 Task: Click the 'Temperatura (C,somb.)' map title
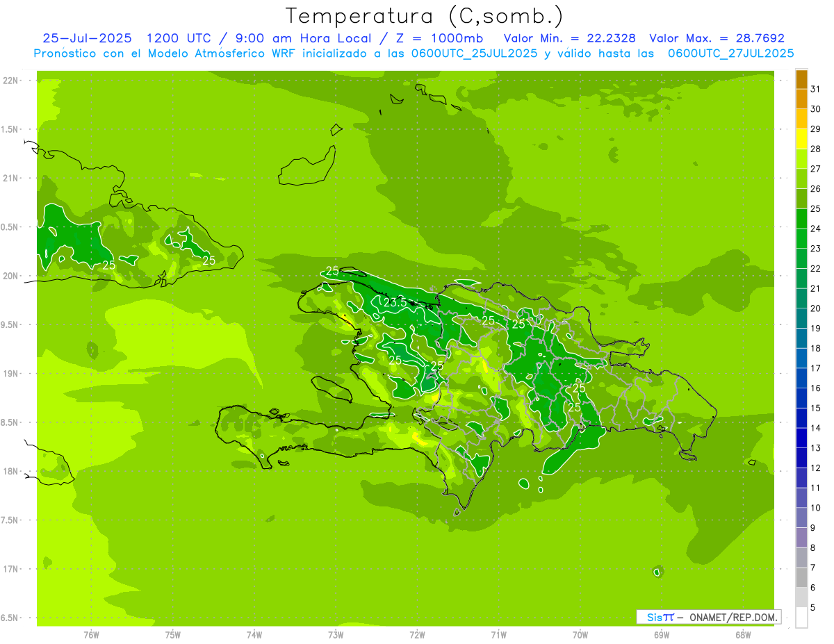[x=424, y=16]
